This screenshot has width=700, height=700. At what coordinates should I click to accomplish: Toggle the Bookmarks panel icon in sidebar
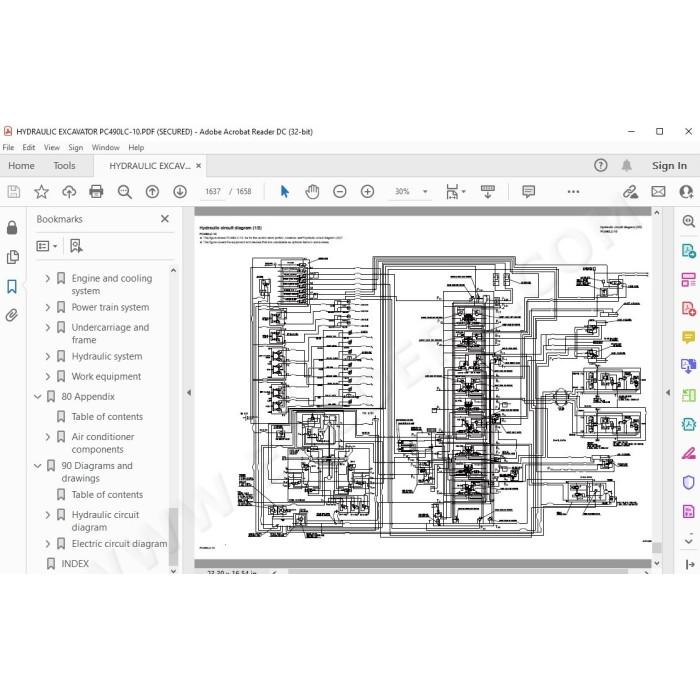click(x=12, y=287)
